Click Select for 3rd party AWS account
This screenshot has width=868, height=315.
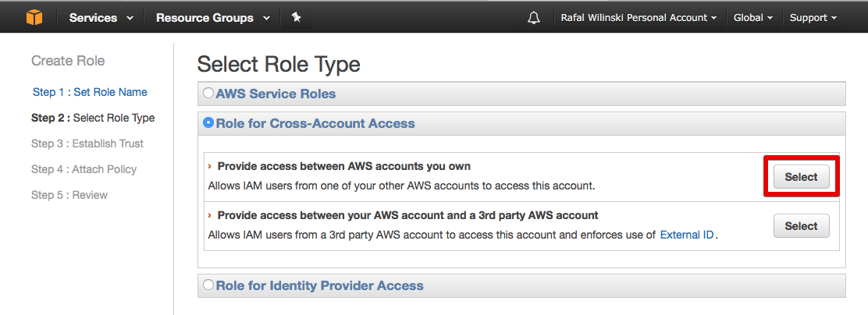pos(801,226)
